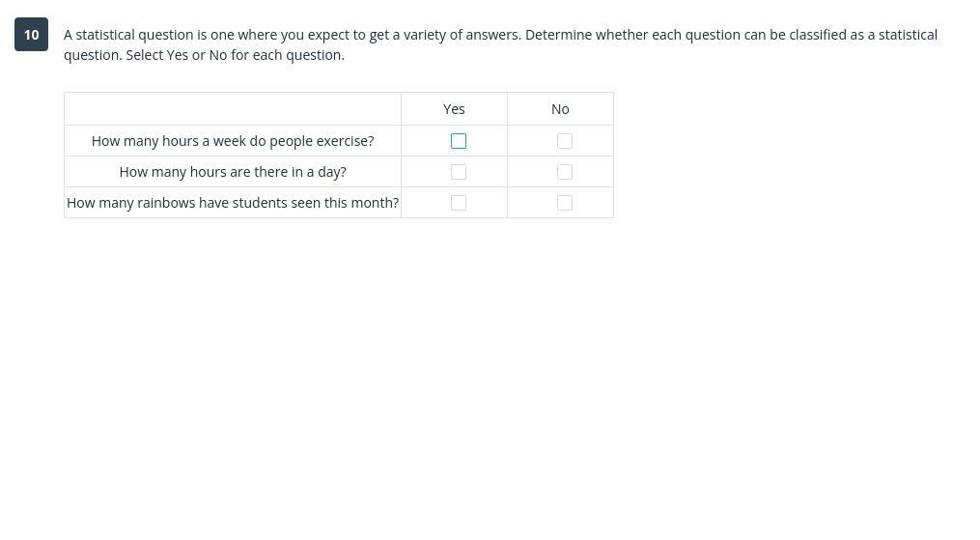Click the row label about weekly exercise hours
Image resolution: width=980 pixels, height=540 pixels.
233,141
